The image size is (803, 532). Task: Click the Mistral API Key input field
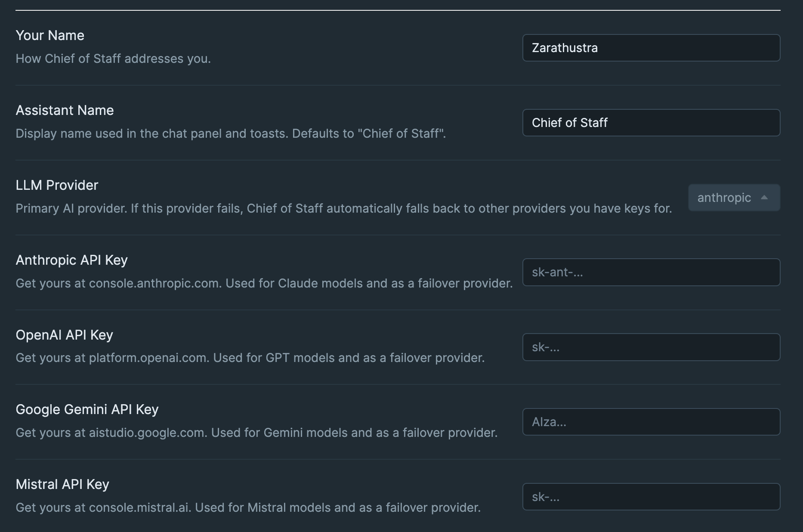pyautogui.click(x=651, y=497)
